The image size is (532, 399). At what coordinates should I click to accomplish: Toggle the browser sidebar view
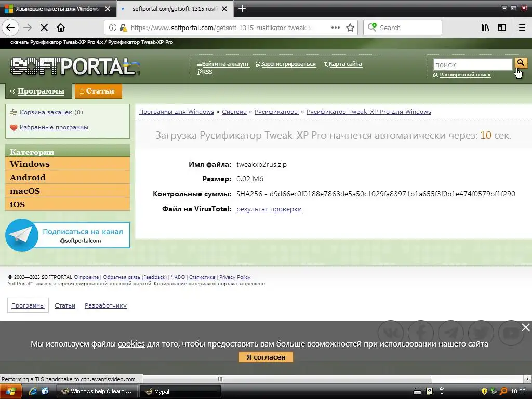(x=502, y=28)
